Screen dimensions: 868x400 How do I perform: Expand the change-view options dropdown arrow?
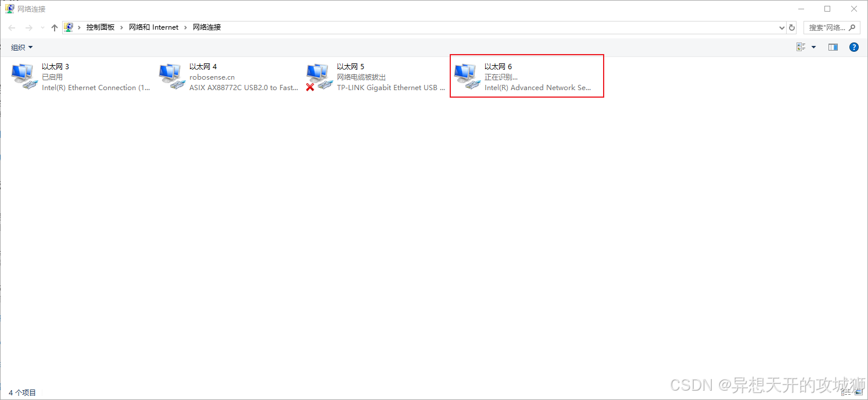pos(813,47)
